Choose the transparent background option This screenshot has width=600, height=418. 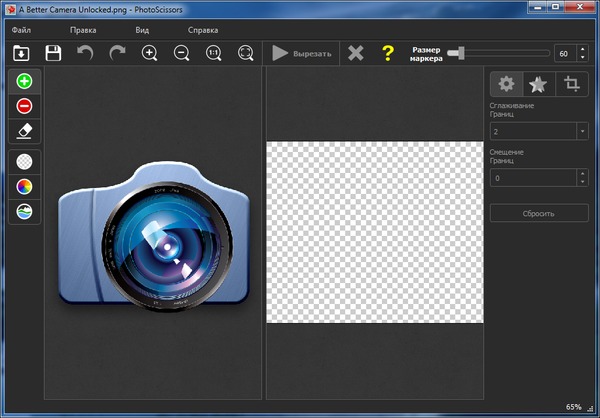(25, 160)
